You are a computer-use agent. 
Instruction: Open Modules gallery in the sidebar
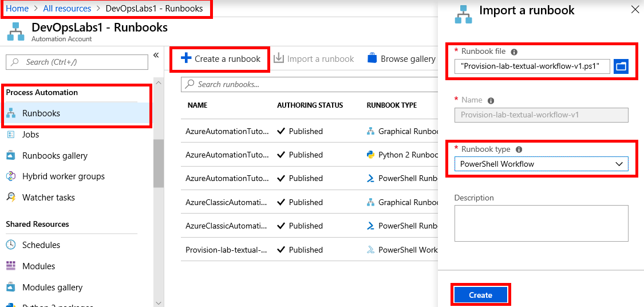(x=52, y=288)
